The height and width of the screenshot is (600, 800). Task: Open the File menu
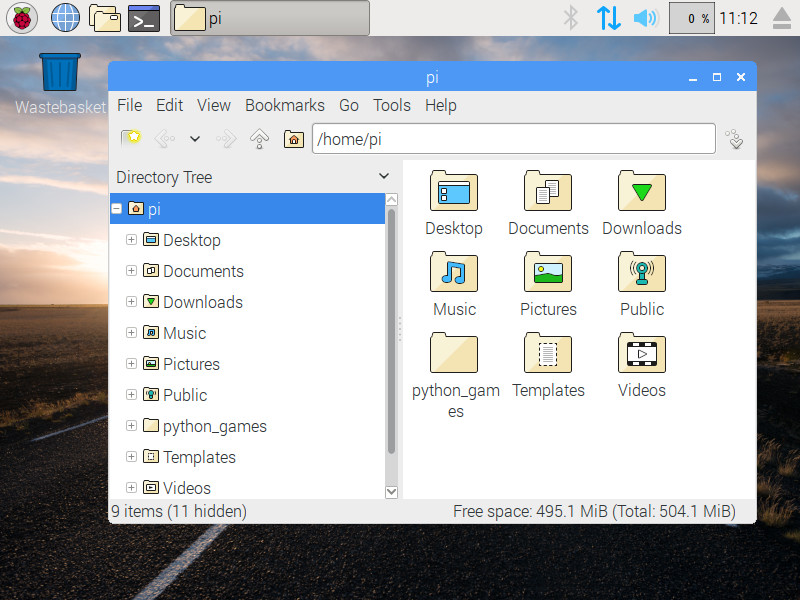tap(130, 105)
